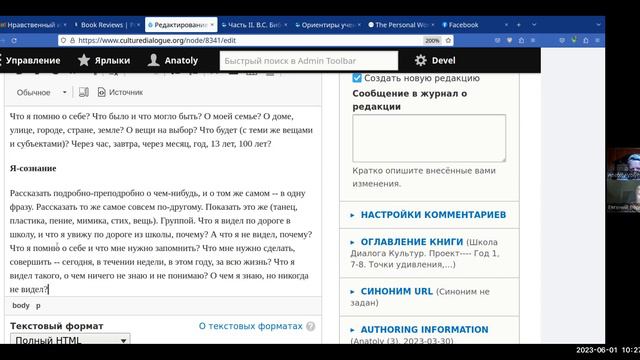Grab the revision textarea resize handle
Viewport: 640px width, 360px height.
click(x=503, y=159)
